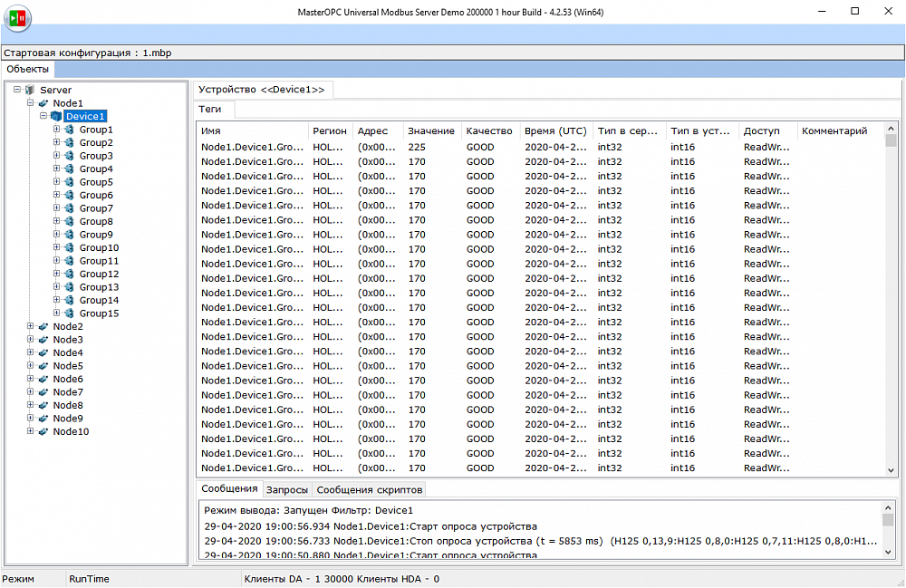Sort tags by Качество column header
Viewport: 906px width, 588px height.
coord(489,131)
